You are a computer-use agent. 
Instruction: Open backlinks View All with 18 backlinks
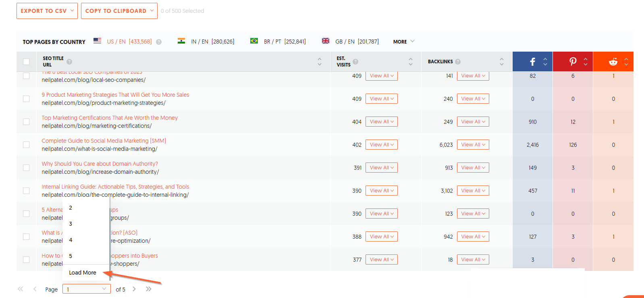[473, 260]
